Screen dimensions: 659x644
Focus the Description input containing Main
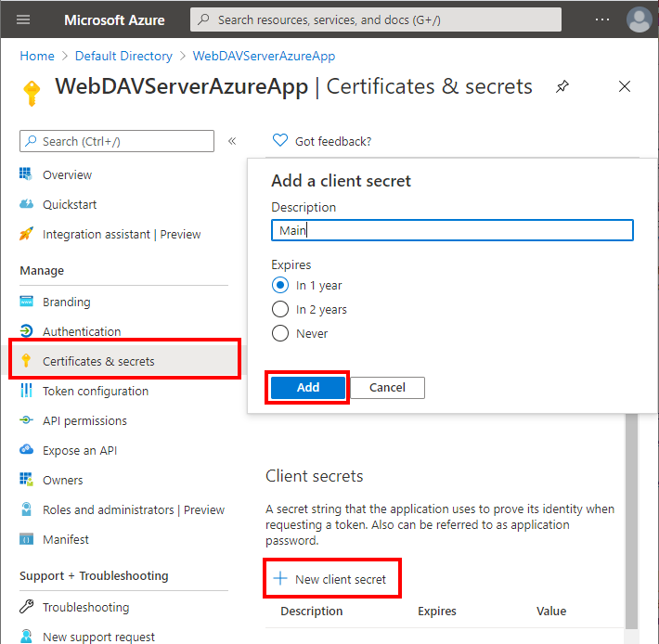(x=452, y=230)
